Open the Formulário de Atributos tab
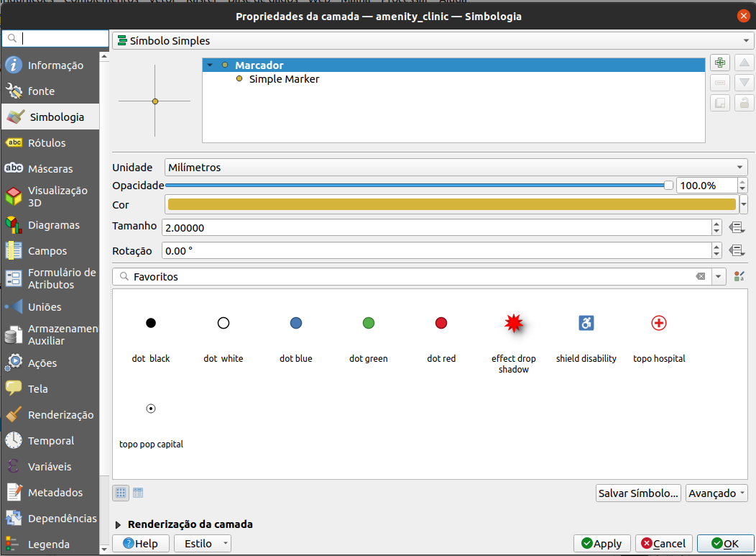The height and width of the screenshot is (556, 756). pyautogui.click(x=50, y=278)
